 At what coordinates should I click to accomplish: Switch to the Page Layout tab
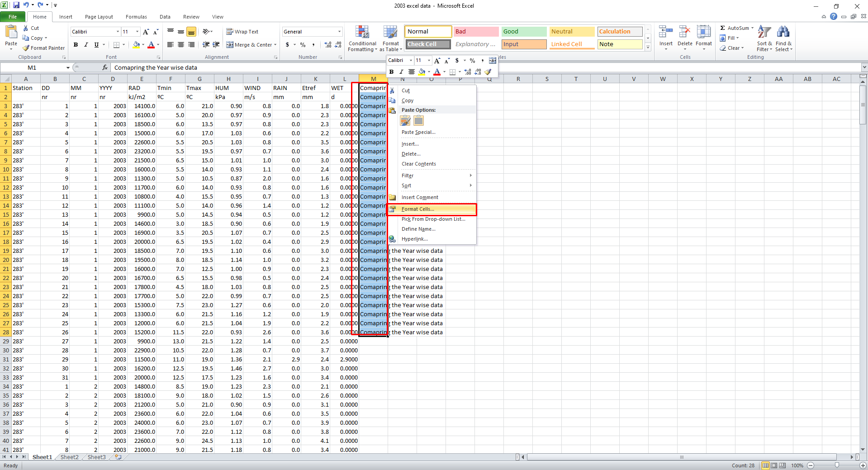99,17
